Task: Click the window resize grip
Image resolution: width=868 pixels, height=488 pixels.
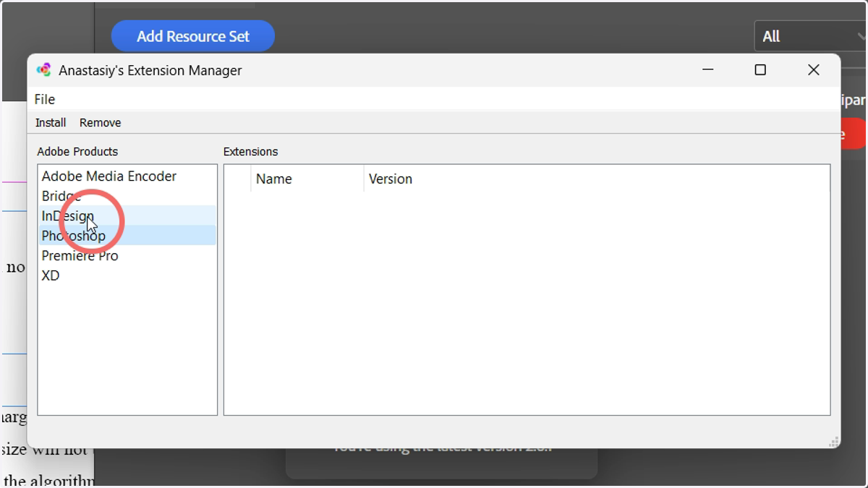Action: click(833, 442)
